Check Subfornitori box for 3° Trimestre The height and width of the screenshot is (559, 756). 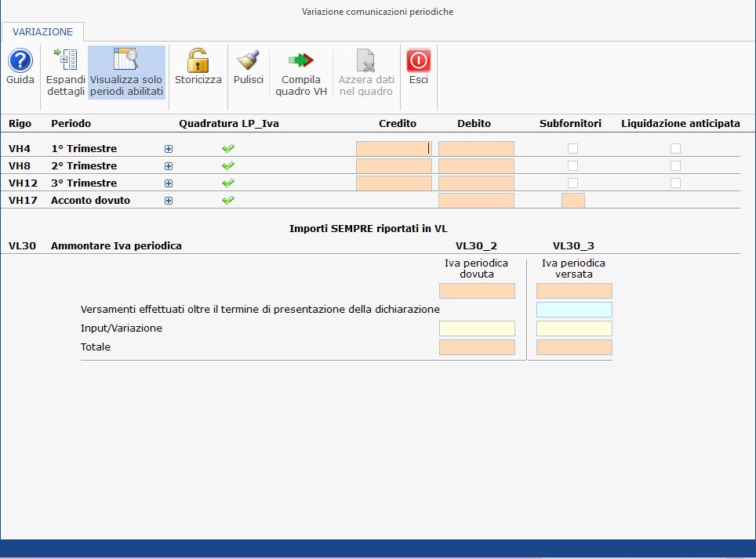coord(573,183)
